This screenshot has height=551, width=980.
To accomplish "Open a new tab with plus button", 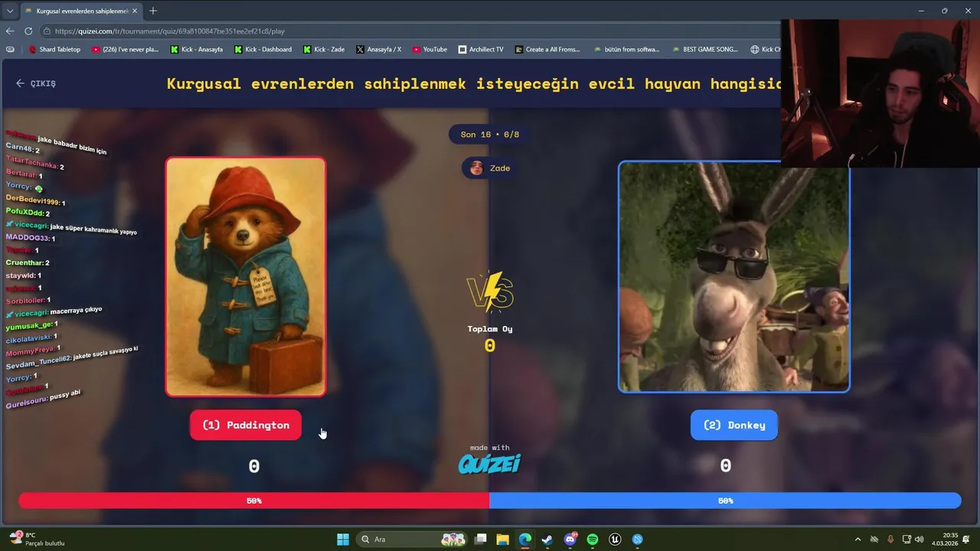I will point(153,11).
